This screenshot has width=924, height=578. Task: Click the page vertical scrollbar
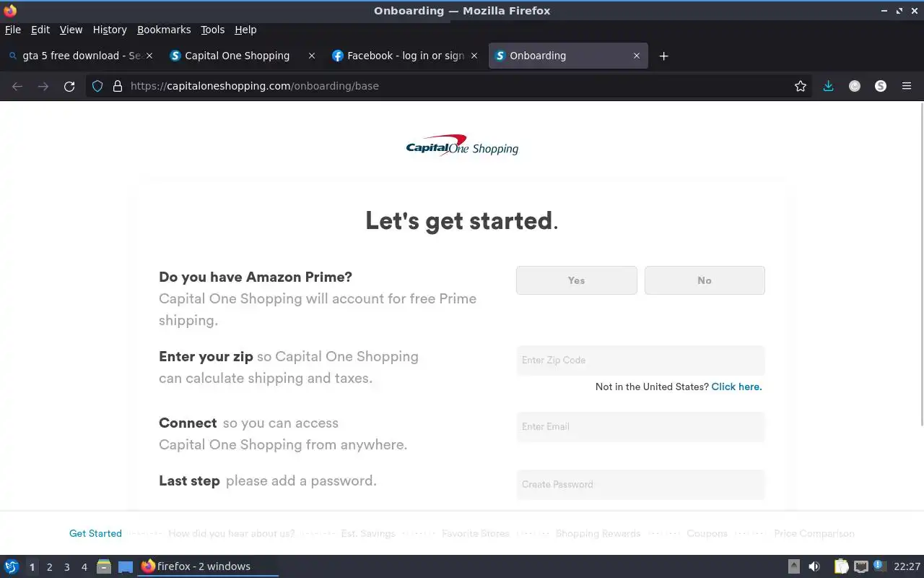click(921, 264)
